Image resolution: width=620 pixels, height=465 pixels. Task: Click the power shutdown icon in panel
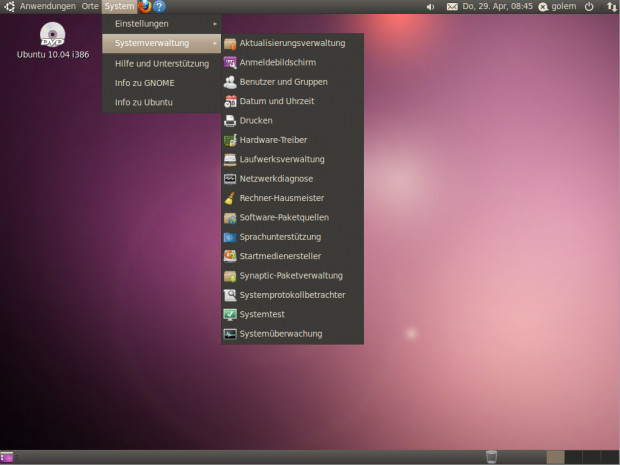coord(588,6)
